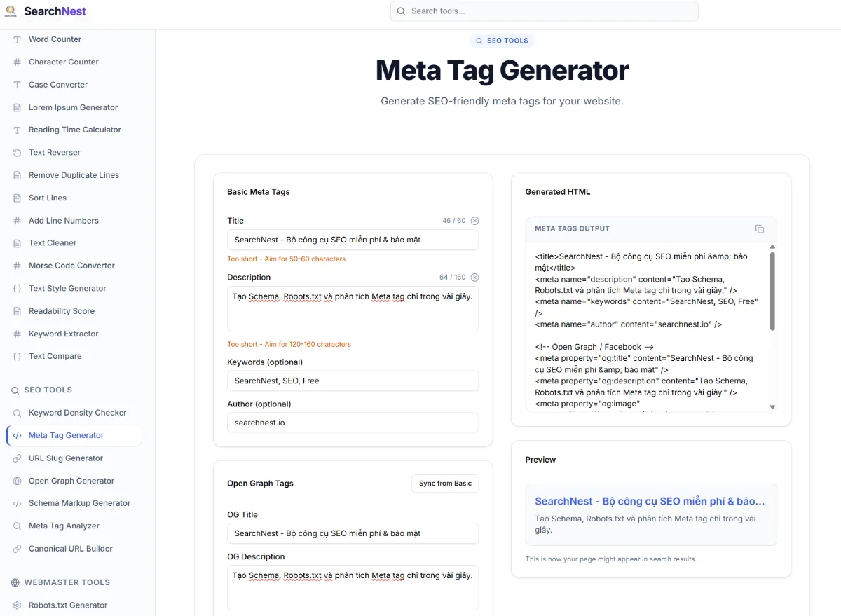
Task: Focus the Author optional field
Action: [x=353, y=423]
